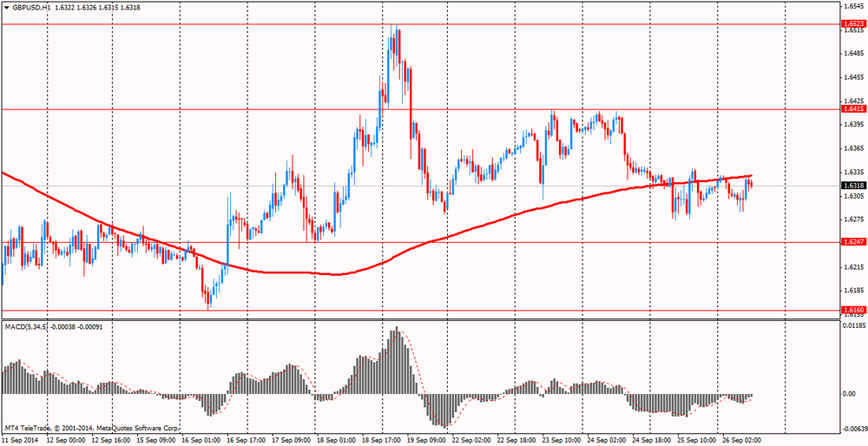Click the 26 Sep 02:00 time label

tap(744, 440)
